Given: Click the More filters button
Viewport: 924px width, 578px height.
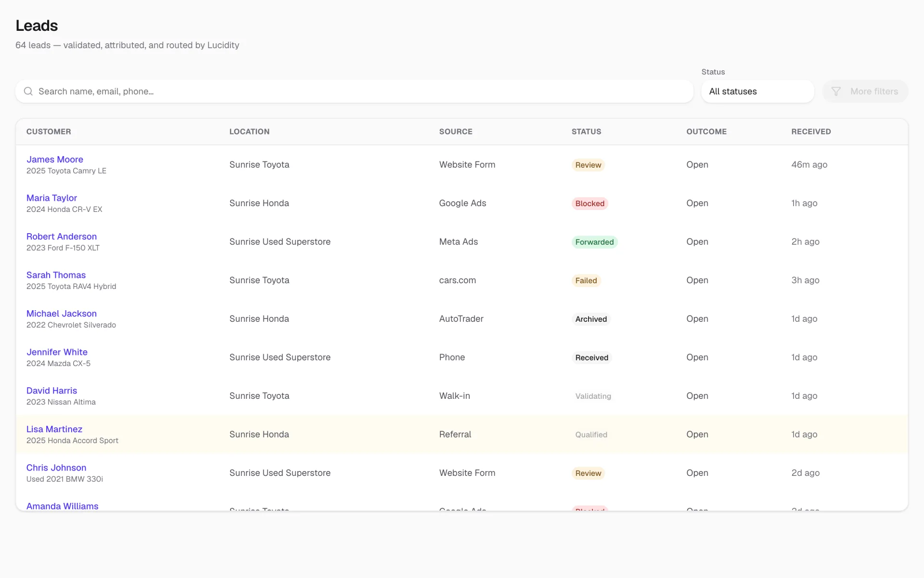Looking at the screenshot, I should pyautogui.click(x=865, y=92).
